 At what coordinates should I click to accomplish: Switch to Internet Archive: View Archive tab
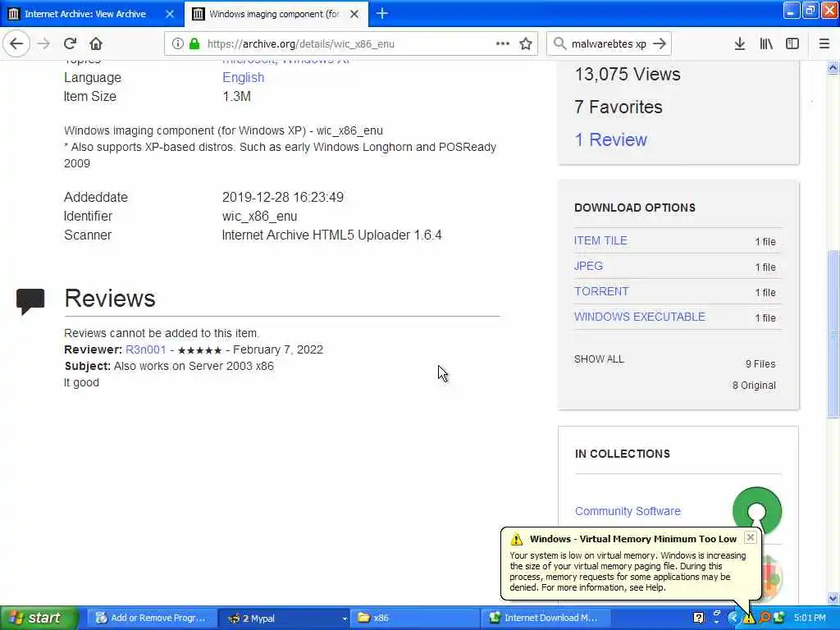[85, 14]
